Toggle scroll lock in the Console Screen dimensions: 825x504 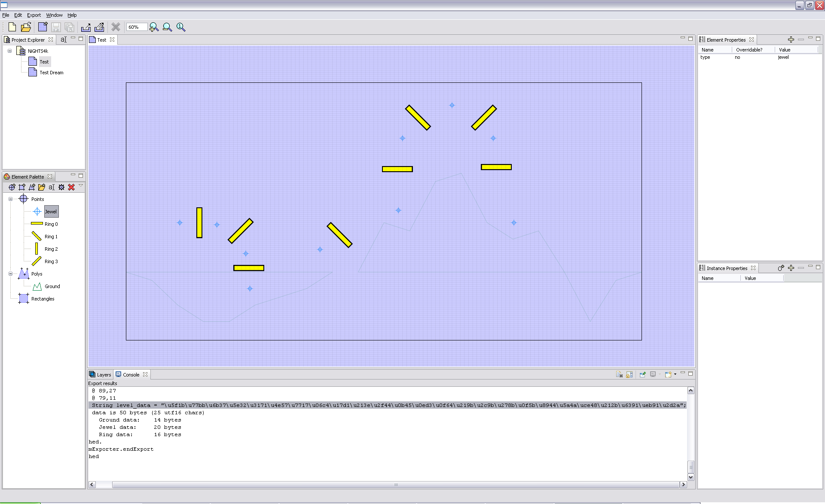pos(629,374)
